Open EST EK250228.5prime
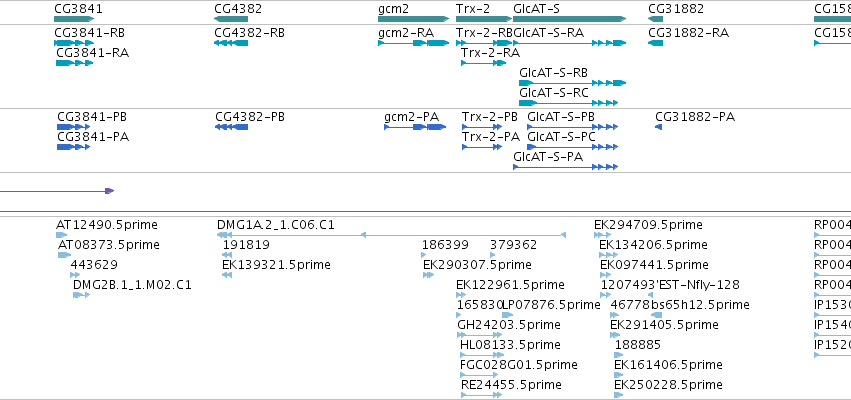The width and height of the screenshot is (851, 400). [668, 386]
